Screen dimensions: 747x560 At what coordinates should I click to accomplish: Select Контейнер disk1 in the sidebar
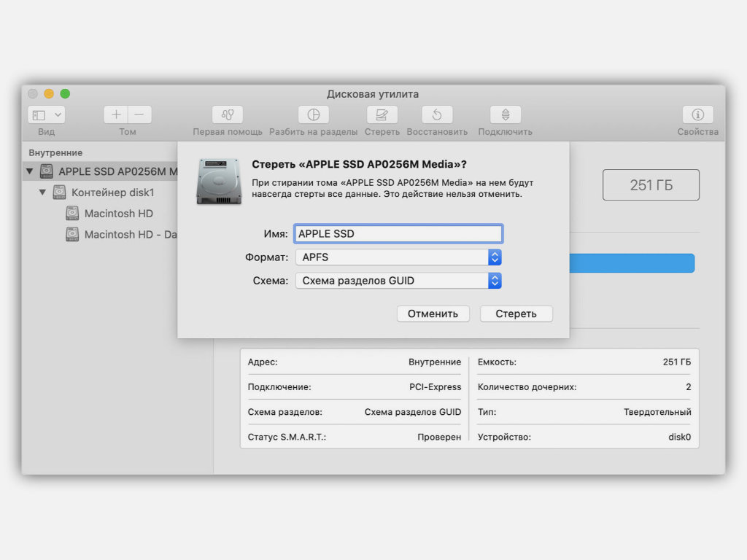tap(112, 192)
